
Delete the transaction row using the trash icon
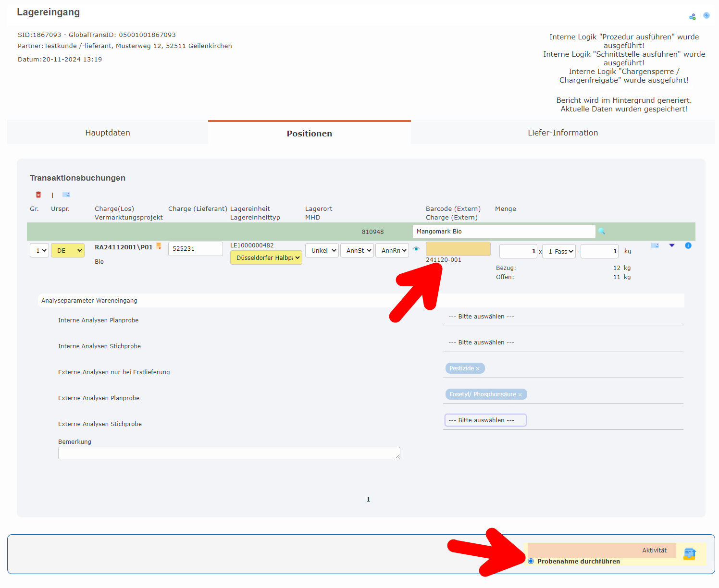coord(38,195)
